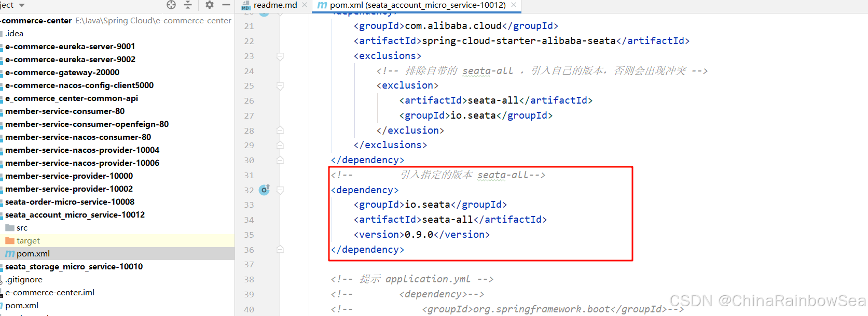Screen dimensions: 868x316
Task: Select module member-service-consumer-openfeign-80
Action: tap(87, 124)
